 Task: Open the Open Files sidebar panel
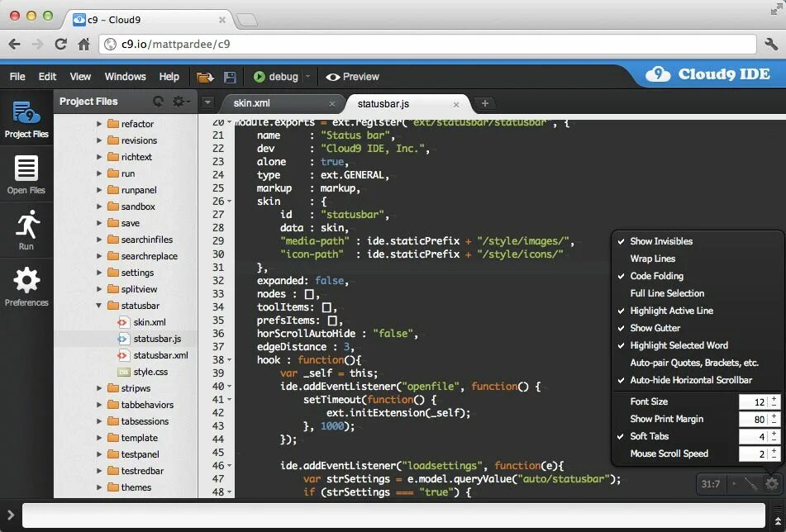click(x=26, y=174)
